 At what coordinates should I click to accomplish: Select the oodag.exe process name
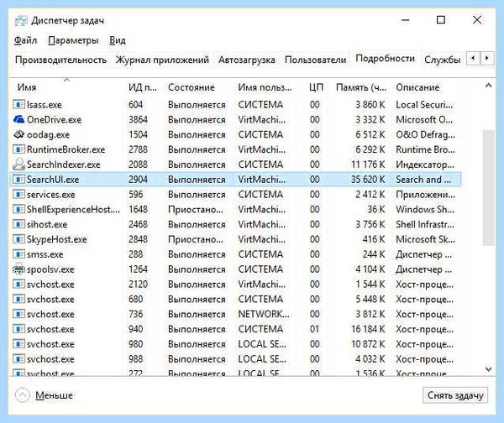(48, 134)
